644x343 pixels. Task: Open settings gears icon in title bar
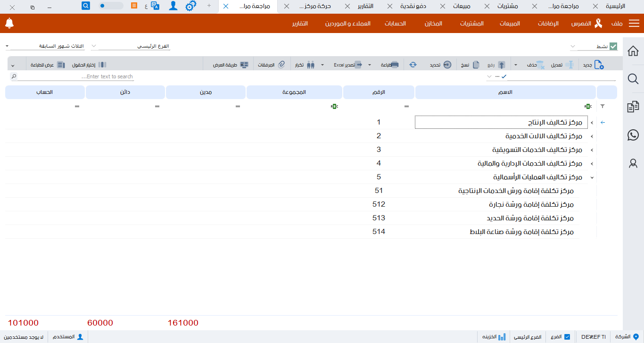coord(190,6)
